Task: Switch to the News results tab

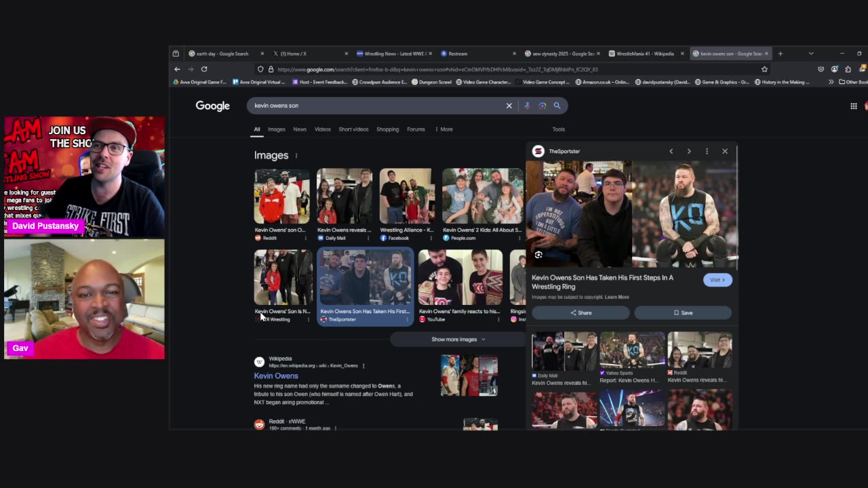Action: click(299, 129)
